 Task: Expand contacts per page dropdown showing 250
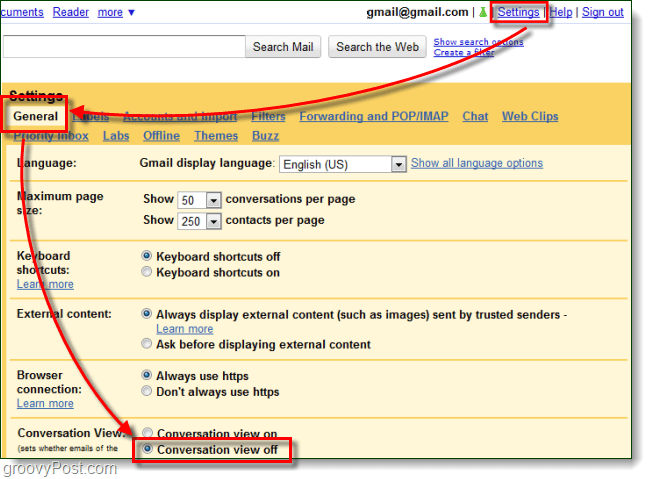pos(199,221)
